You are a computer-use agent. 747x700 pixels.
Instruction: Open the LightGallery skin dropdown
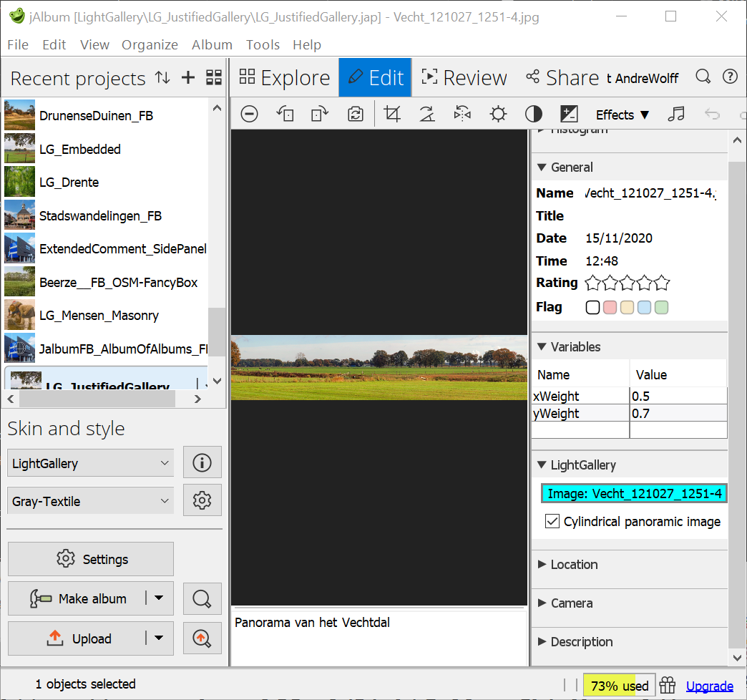point(91,464)
